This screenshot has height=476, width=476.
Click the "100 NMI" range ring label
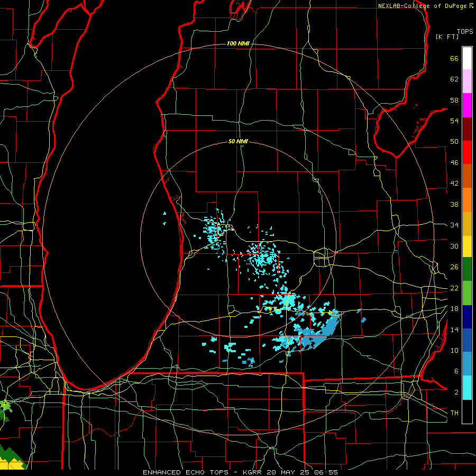[x=238, y=44]
